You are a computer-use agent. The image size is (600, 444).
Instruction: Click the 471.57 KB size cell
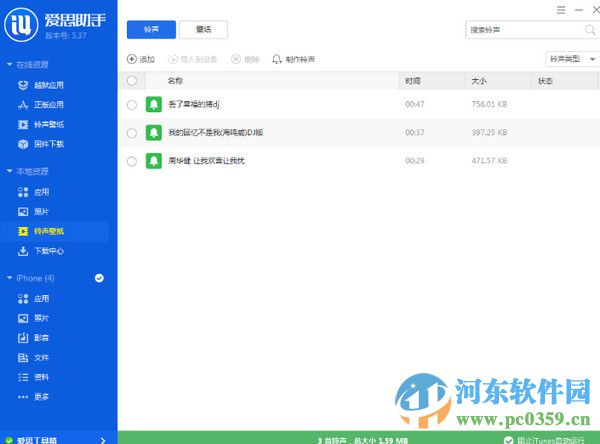489,161
